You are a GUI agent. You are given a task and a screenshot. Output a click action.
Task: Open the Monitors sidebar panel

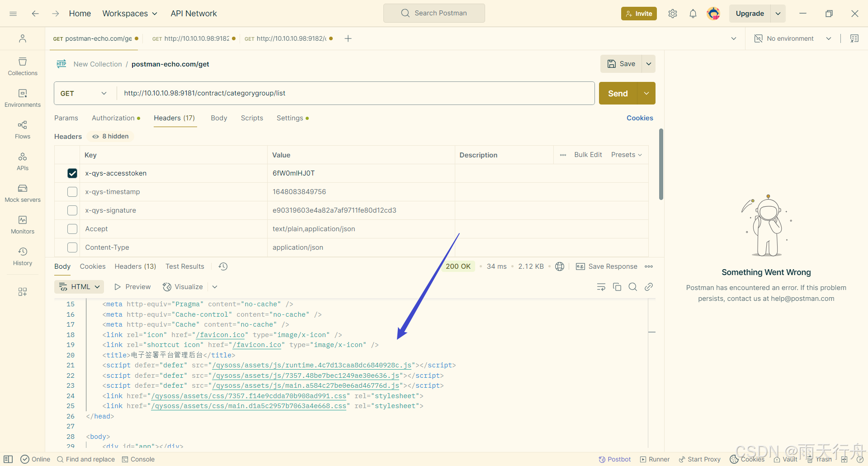pyautogui.click(x=23, y=225)
